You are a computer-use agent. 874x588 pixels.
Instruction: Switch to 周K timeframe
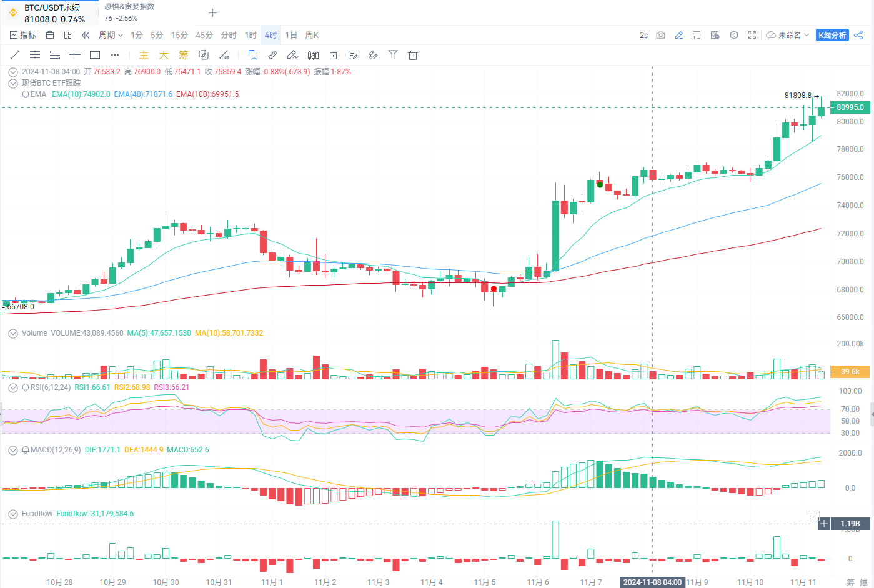[x=312, y=35]
